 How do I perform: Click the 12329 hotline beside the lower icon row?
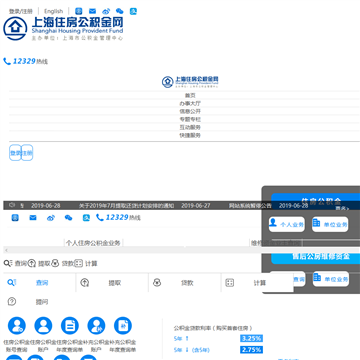118,218
